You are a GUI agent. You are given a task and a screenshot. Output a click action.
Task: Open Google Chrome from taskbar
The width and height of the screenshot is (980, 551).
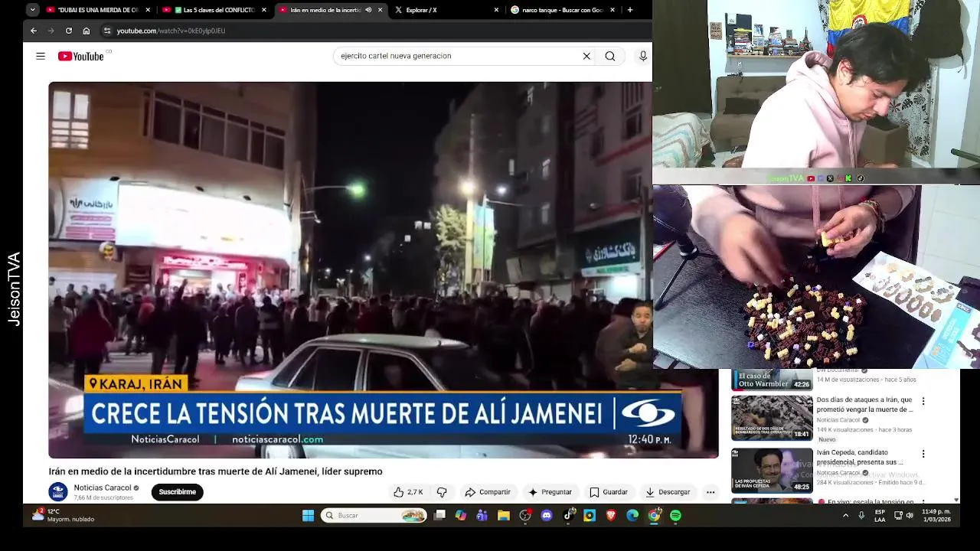coord(654,516)
